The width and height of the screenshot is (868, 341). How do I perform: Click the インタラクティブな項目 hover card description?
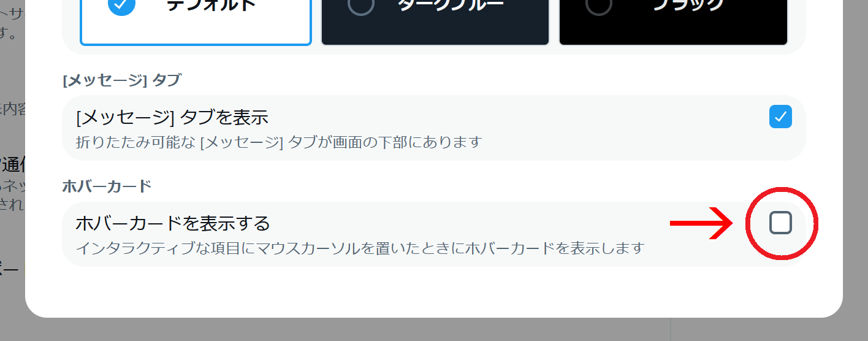(360, 248)
